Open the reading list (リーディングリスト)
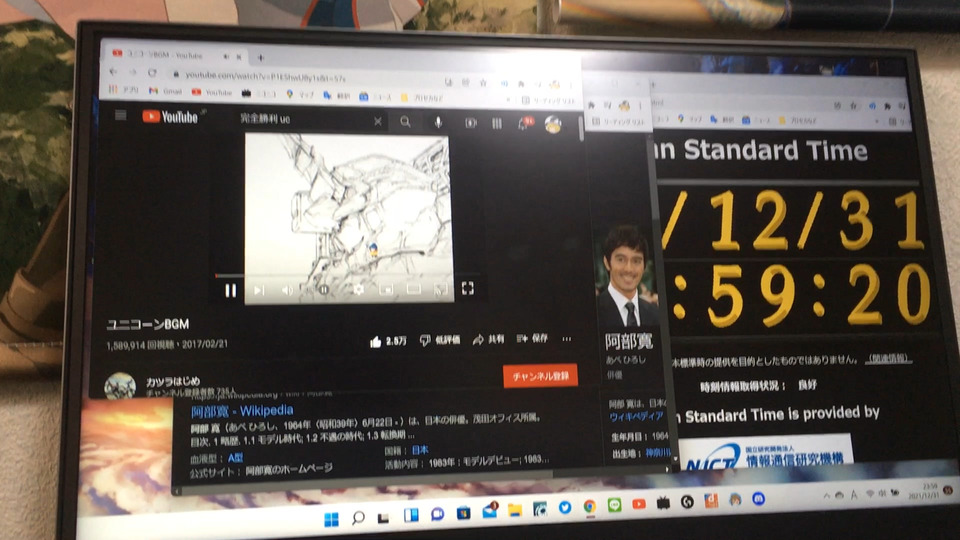 pyautogui.click(x=548, y=100)
